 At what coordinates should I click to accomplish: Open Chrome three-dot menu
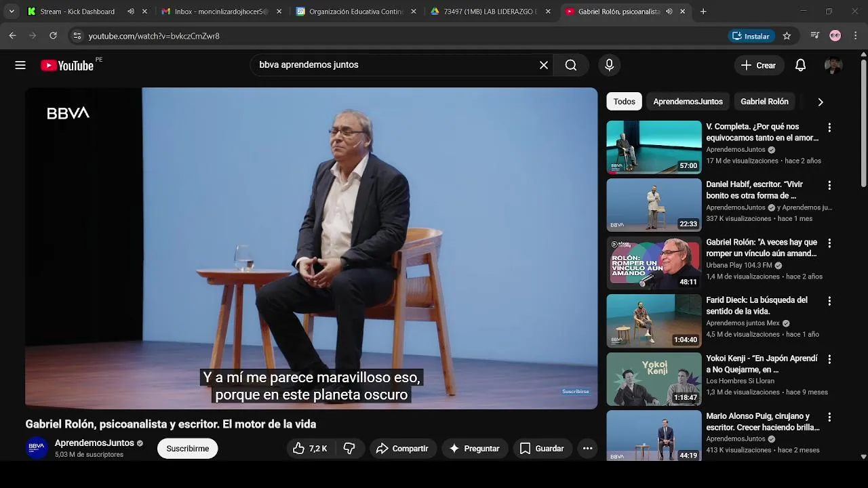[x=856, y=36]
